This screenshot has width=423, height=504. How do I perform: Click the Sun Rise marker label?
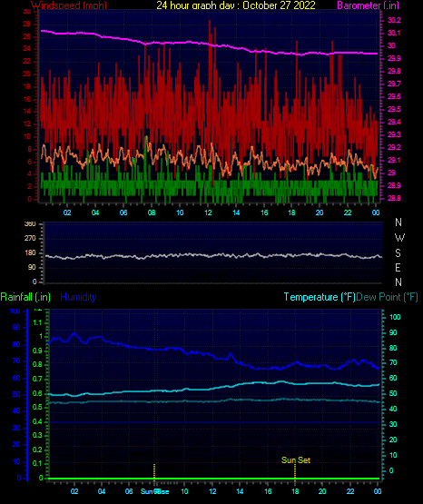pyautogui.click(x=155, y=491)
